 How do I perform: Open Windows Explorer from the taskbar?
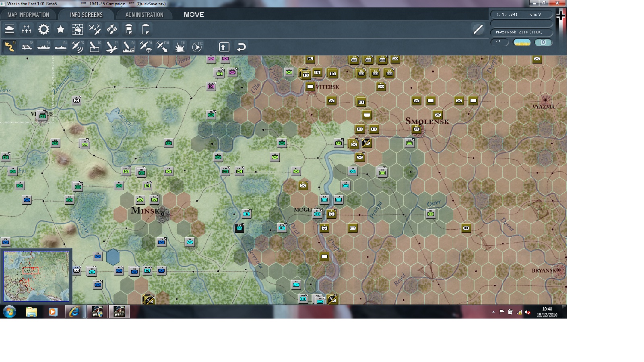tap(31, 312)
